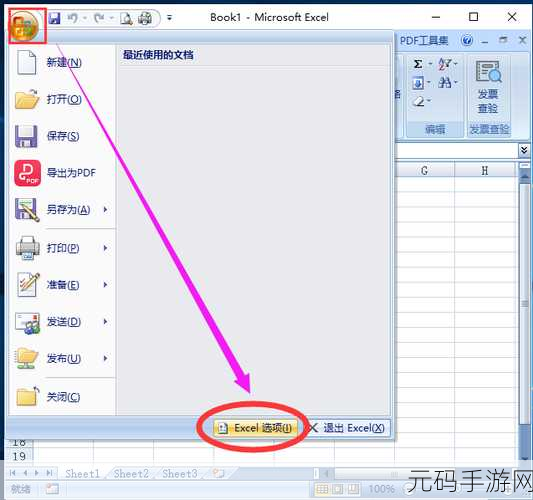Screen dimensions: 533x500
Task: Click 100% zoom level in status bar
Action: click(x=382, y=489)
